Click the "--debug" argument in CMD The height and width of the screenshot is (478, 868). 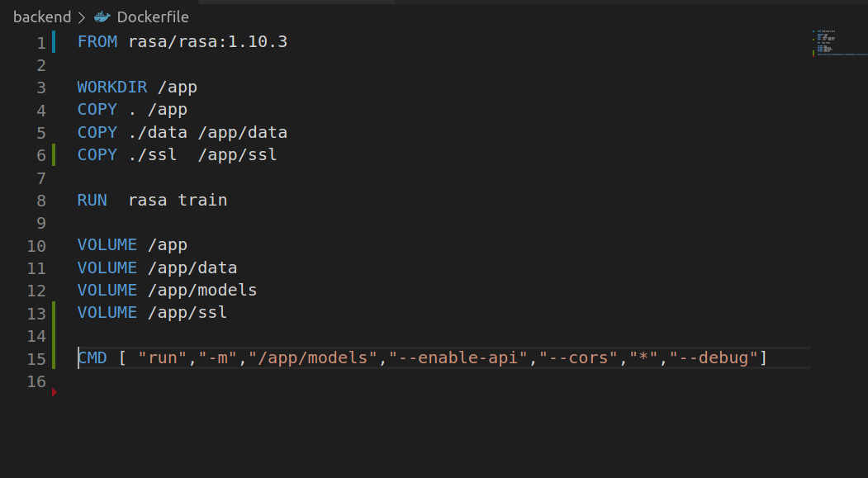pyautogui.click(x=714, y=357)
